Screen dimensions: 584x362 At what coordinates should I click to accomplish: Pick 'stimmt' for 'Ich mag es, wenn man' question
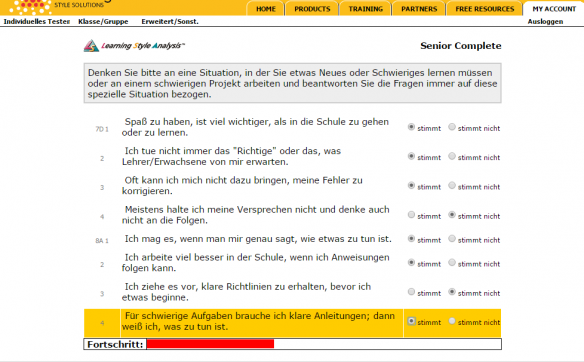pyautogui.click(x=411, y=239)
